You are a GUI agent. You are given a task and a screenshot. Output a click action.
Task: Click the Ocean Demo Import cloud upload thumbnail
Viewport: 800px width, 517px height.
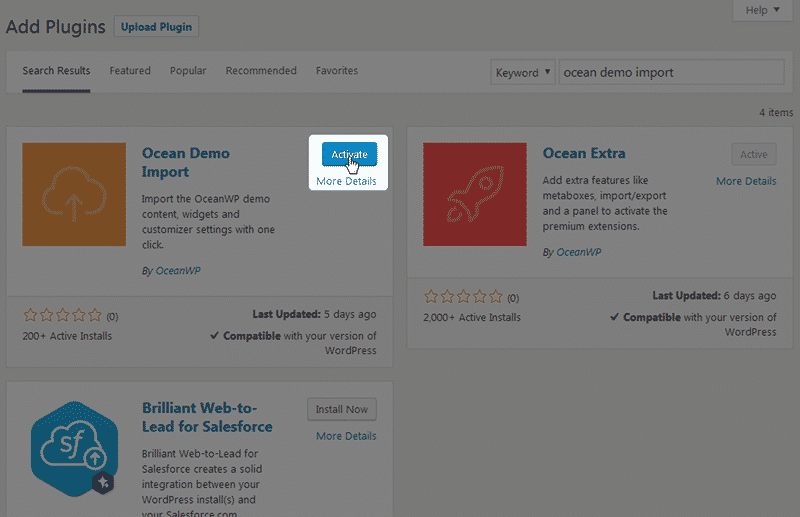tap(74, 194)
